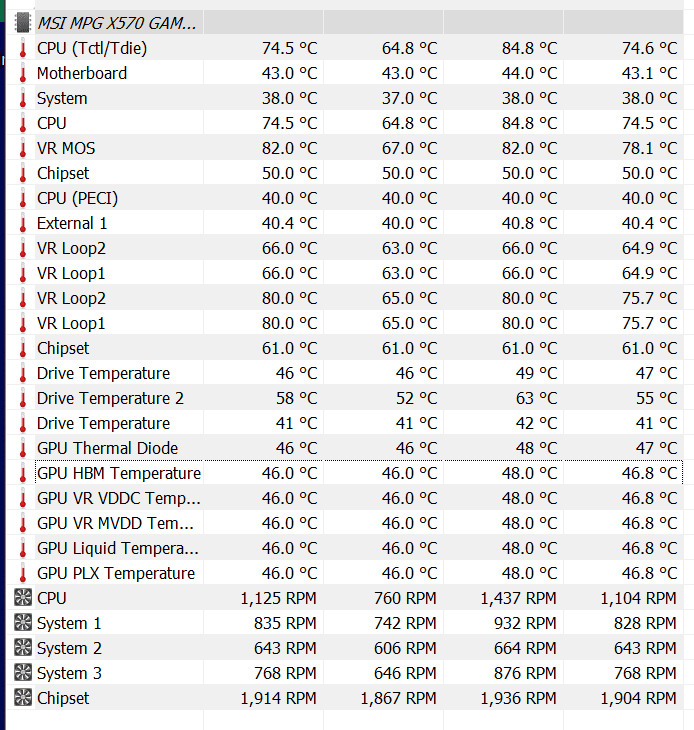Select the GPU PLX Temperature row
Image resolution: width=694 pixels, height=730 pixels.
coord(345,573)
